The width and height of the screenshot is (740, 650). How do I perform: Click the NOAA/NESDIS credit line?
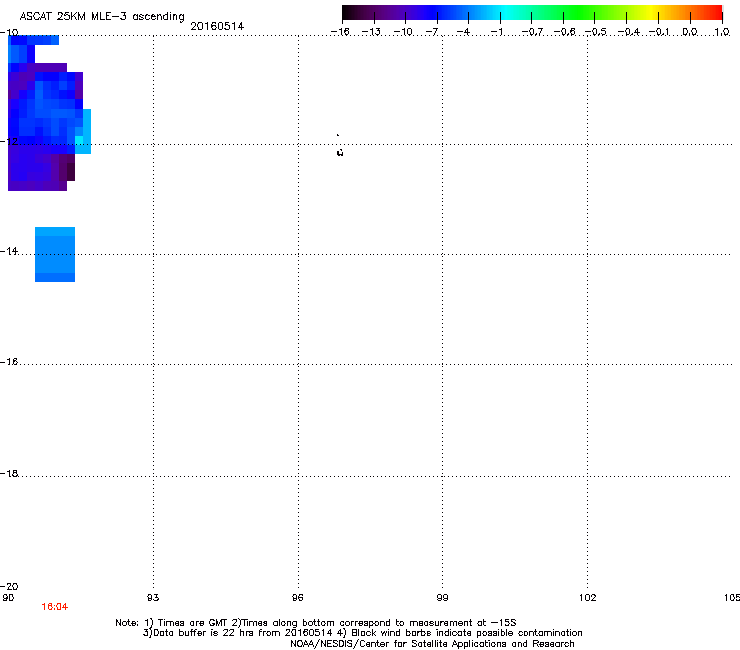pos(432,644)
